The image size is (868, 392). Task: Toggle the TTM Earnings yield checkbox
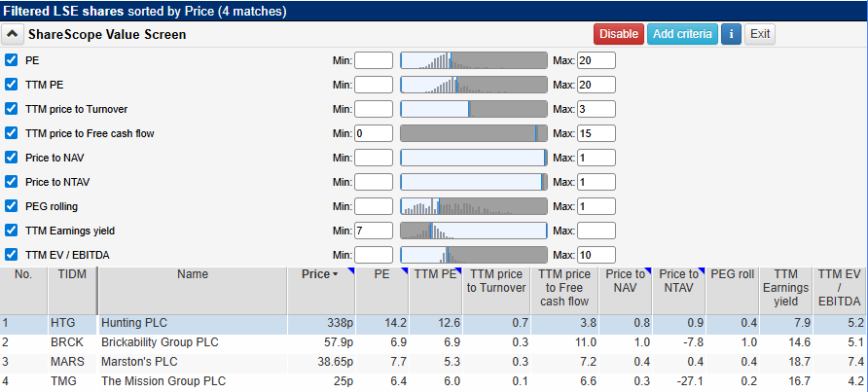(11, 231)
